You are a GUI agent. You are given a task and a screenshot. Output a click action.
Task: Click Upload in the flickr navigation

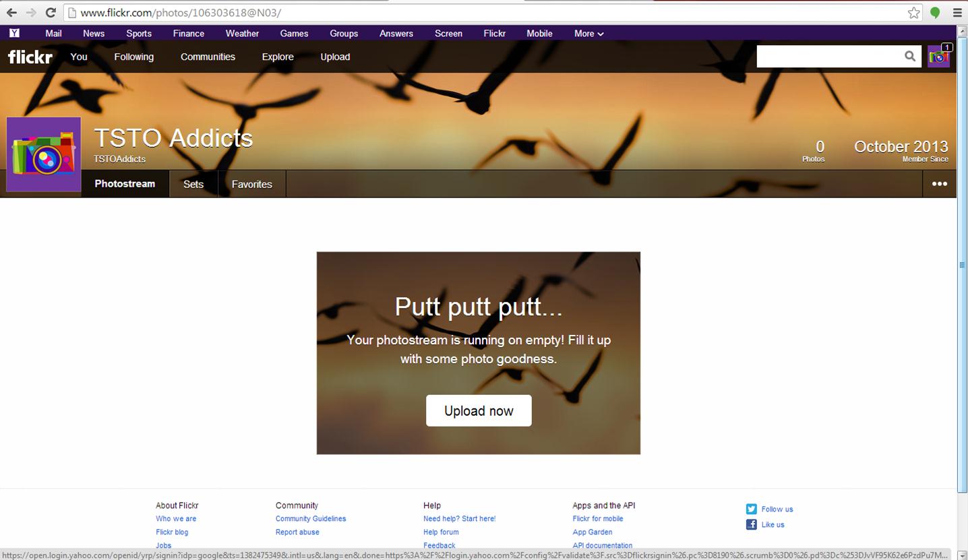tap(335, 57)
